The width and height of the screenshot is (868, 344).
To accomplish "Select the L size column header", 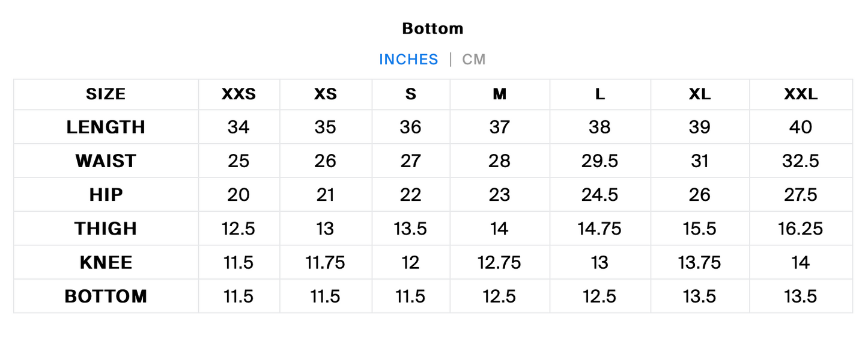I will pos(599,94).
